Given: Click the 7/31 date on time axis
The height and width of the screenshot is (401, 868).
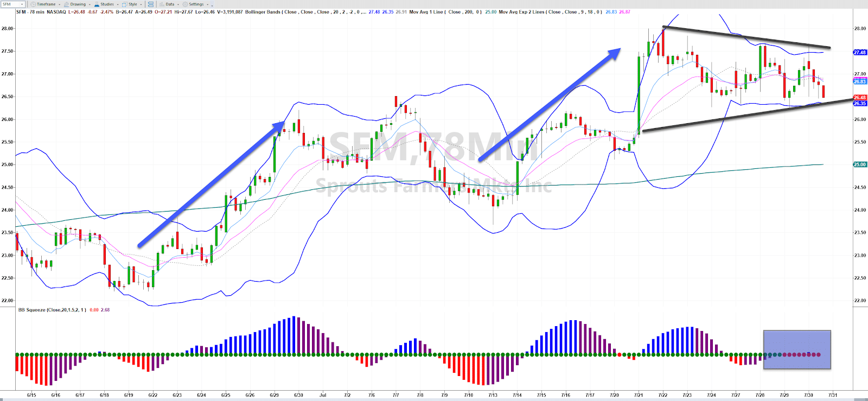Looking at the screenshot, I should pos(833,395).
